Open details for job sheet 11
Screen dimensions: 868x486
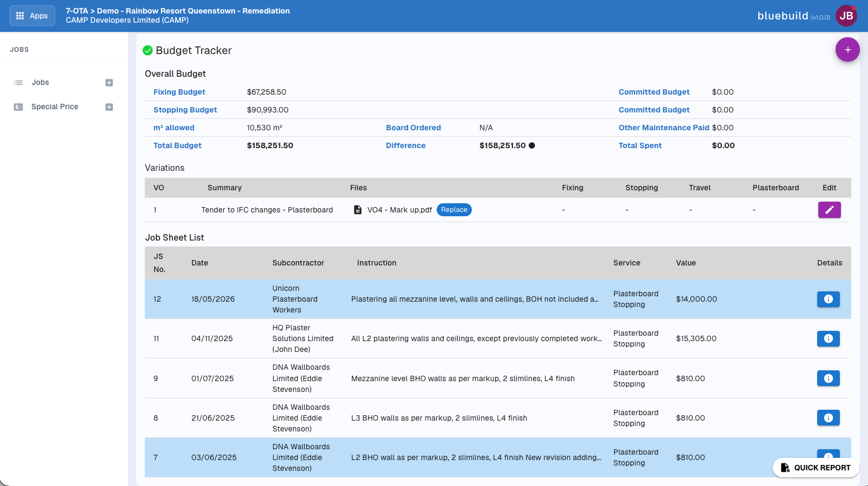pyautogui.click(x=829, y=338)
